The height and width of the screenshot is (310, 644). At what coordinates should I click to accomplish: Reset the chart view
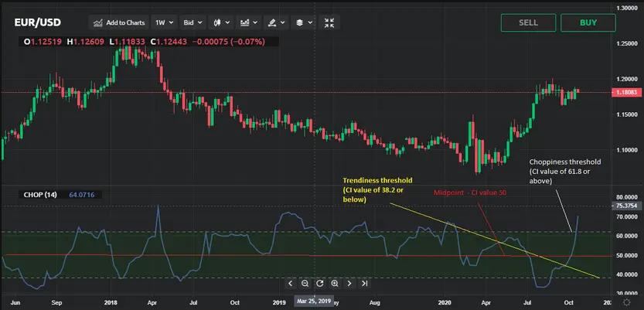(x=320, y=283)
